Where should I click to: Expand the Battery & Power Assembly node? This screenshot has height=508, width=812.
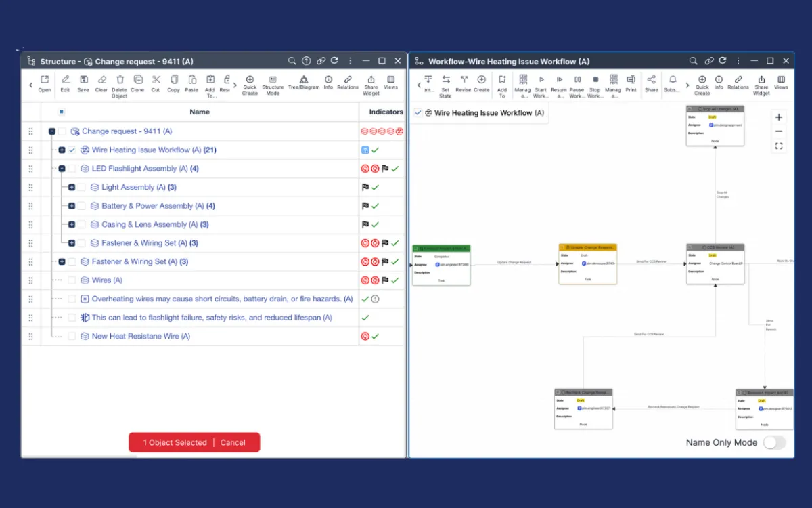[x=72, y=206]
